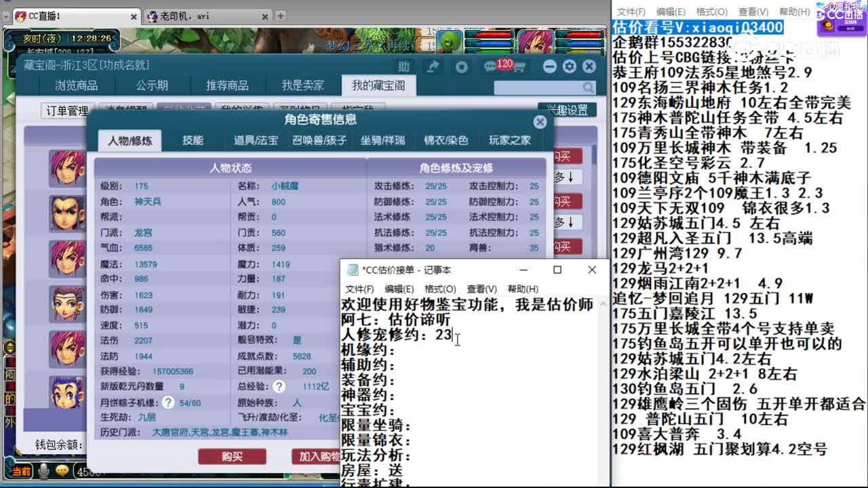Open 藏宝阁 settings gear icon
Screen dimensions: 868x488
570,66
